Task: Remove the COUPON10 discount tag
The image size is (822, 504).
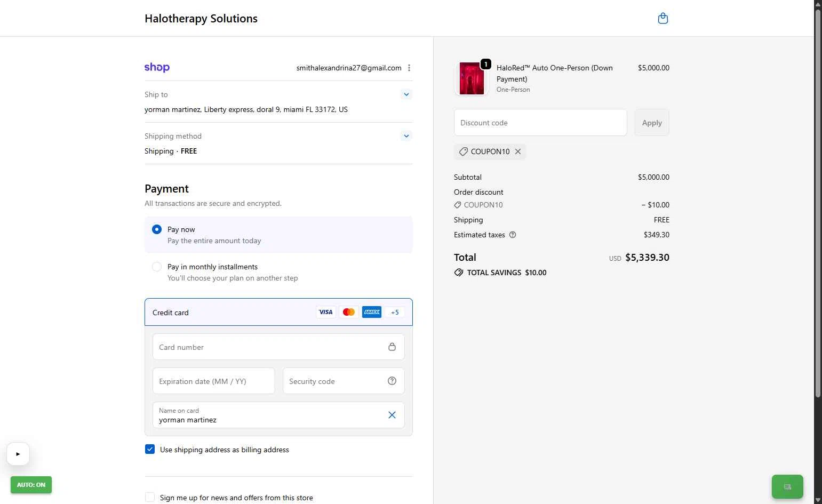Action: (518, 151)
